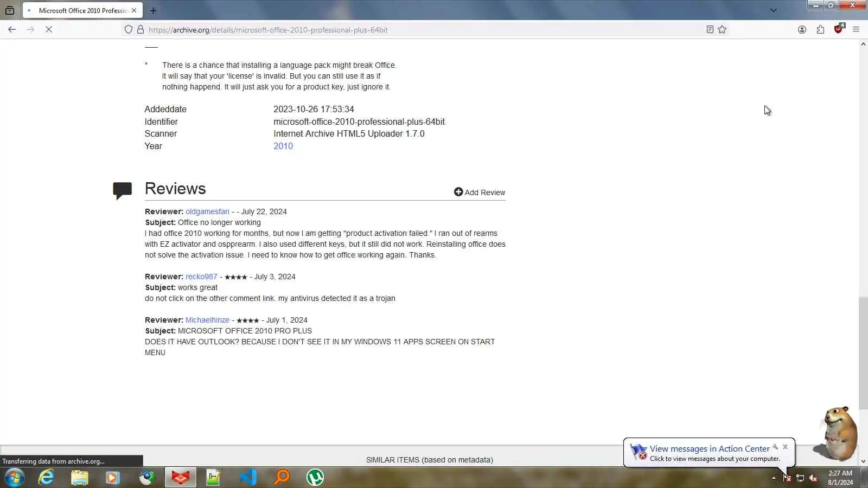
Task: Close the Microsoft Office 2010 tab
Action: pyautogui.click(x=134, y=10)
